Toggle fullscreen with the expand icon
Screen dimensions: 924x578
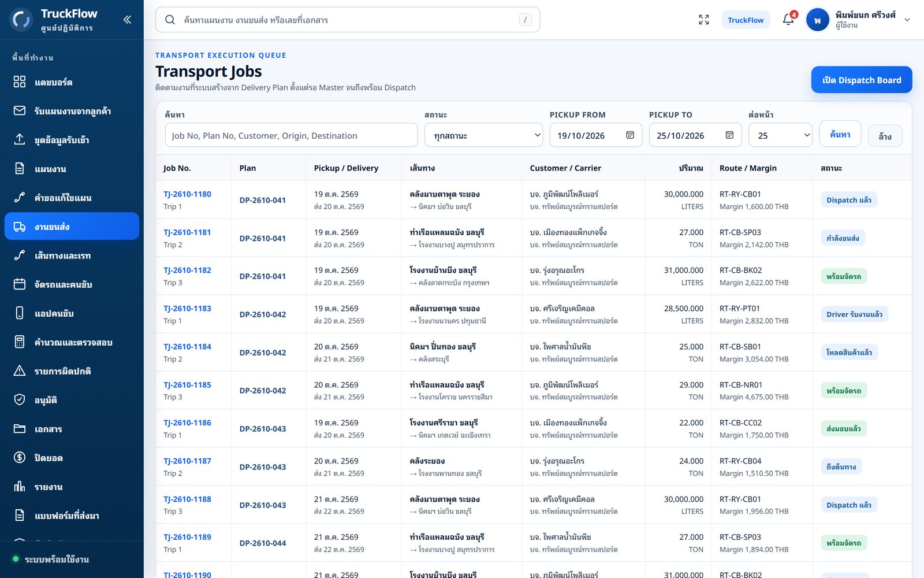703,20
